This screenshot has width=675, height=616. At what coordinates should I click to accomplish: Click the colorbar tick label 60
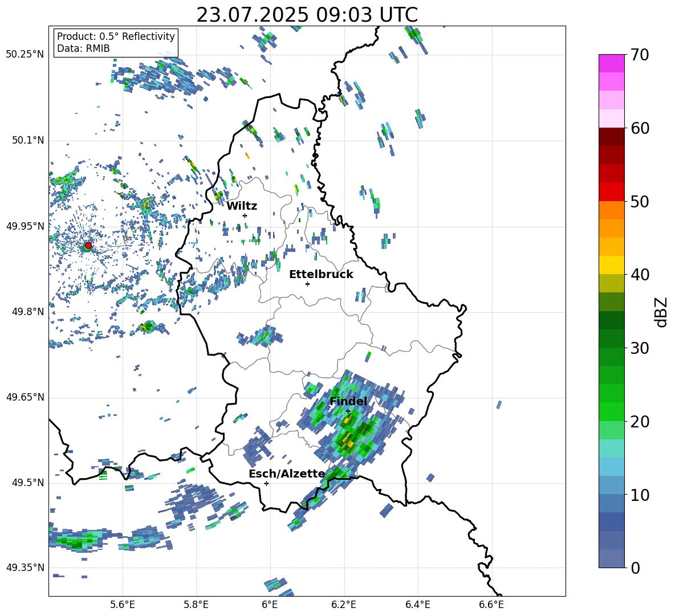tap(640, 128)
